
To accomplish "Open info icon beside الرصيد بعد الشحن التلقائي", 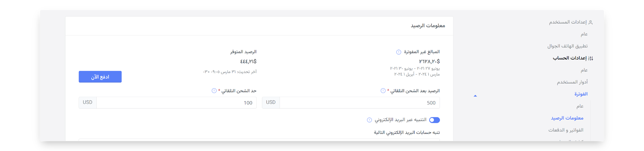I will (x=383, y=91).
